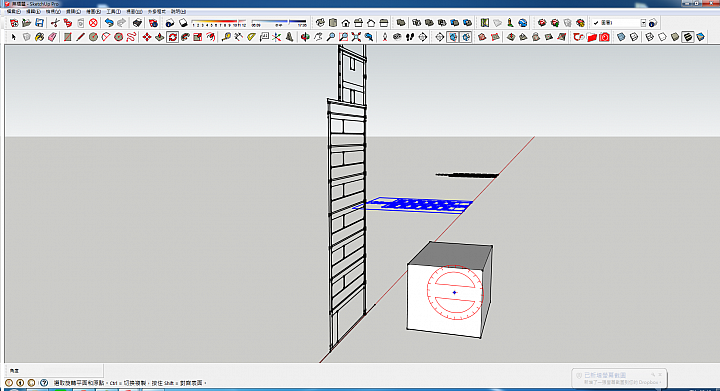Click the Zoom Extents icon
Screen dimensions: 720x391
click(x=356, y=37)
